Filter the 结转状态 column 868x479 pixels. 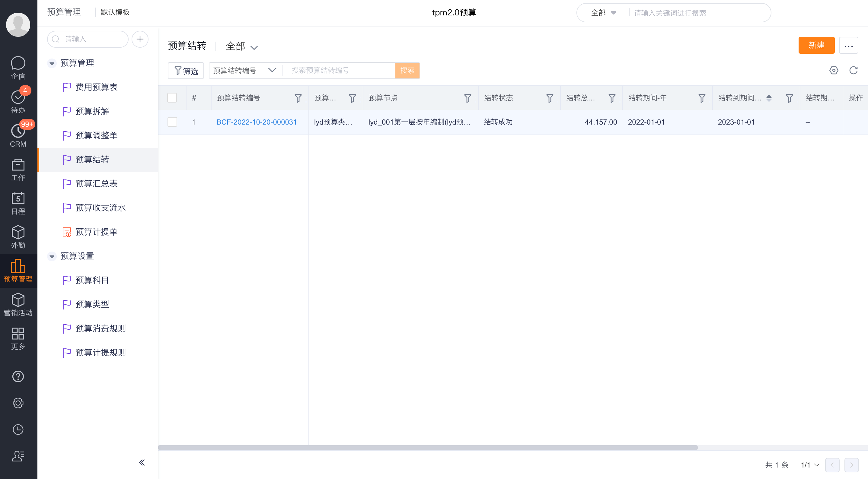550,98
